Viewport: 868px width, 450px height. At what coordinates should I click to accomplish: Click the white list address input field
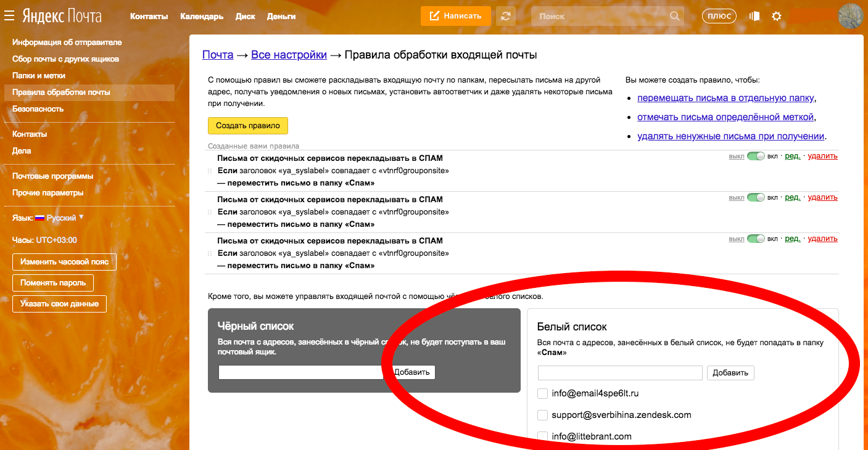click(620, 372)
